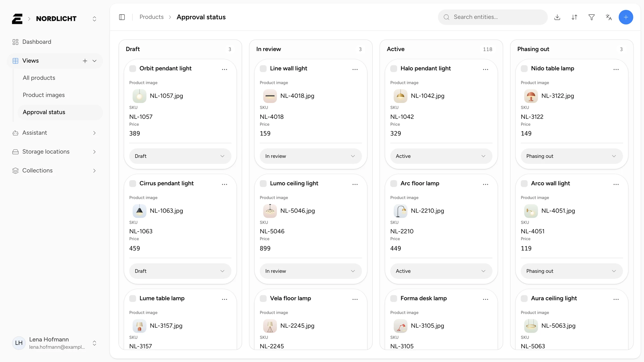Image resolution: width=644 pixels, height=362 pixels.
Task: Open more options for Arc floor lamp
Action: 485,184
